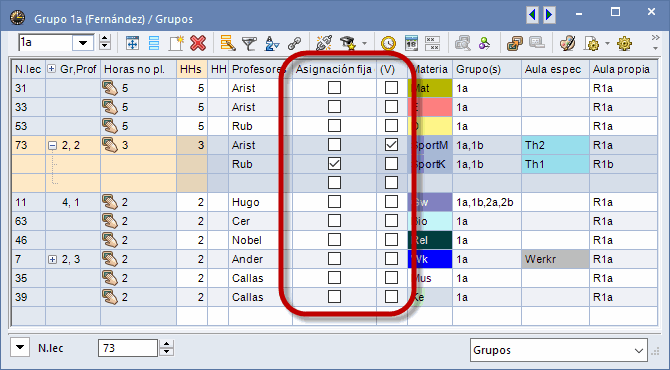
Task: Click the colored people tree icon
Action: tap(484, 43)
